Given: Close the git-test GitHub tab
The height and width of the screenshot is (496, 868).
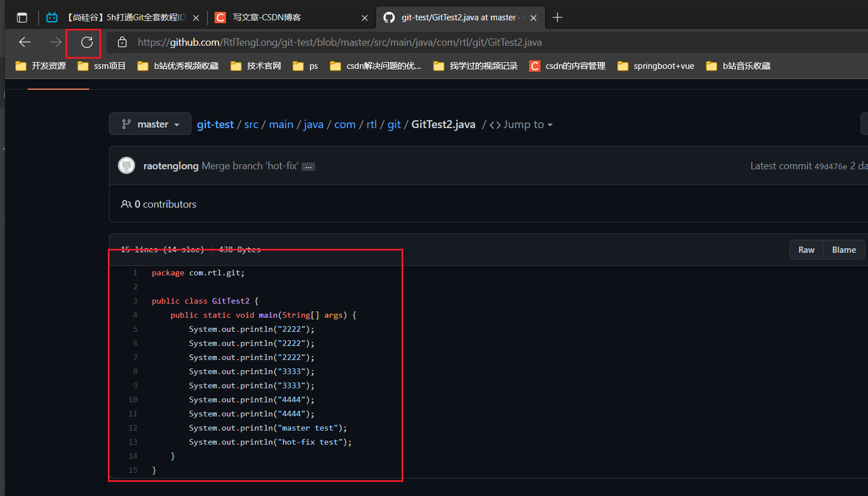Looking at the screenshot, I should coord(534,18).
